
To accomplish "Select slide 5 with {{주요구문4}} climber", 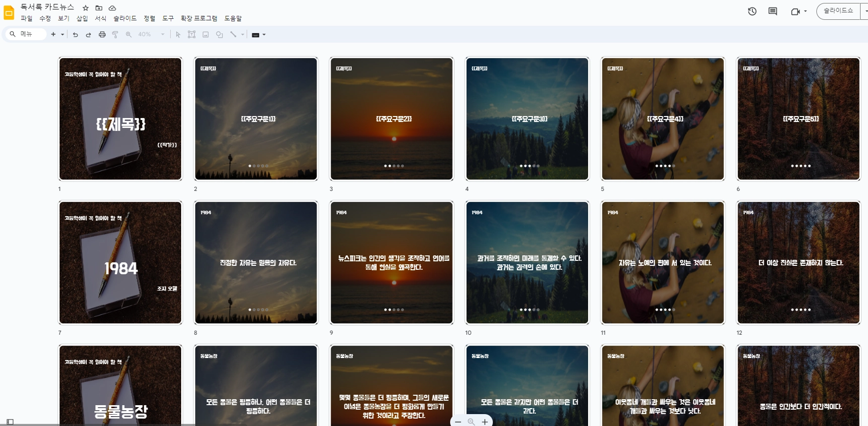I will [x=663, y=119].
